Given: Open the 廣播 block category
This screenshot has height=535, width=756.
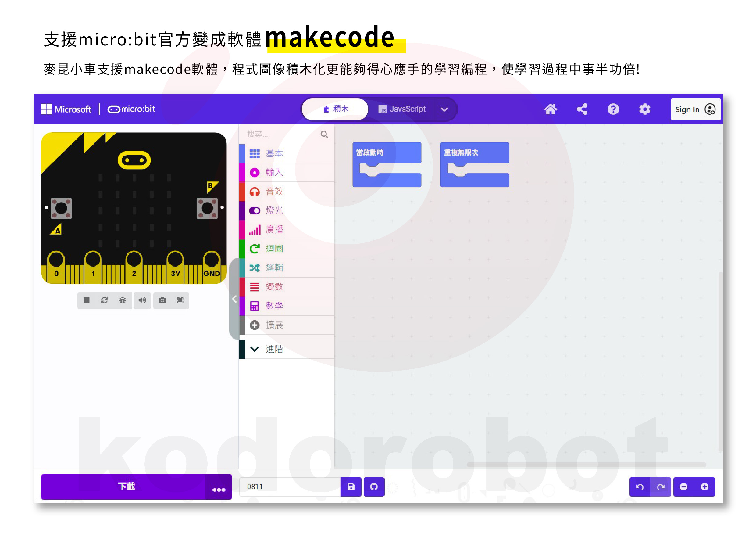Looking at the screenshot, I should click(287, 230).
